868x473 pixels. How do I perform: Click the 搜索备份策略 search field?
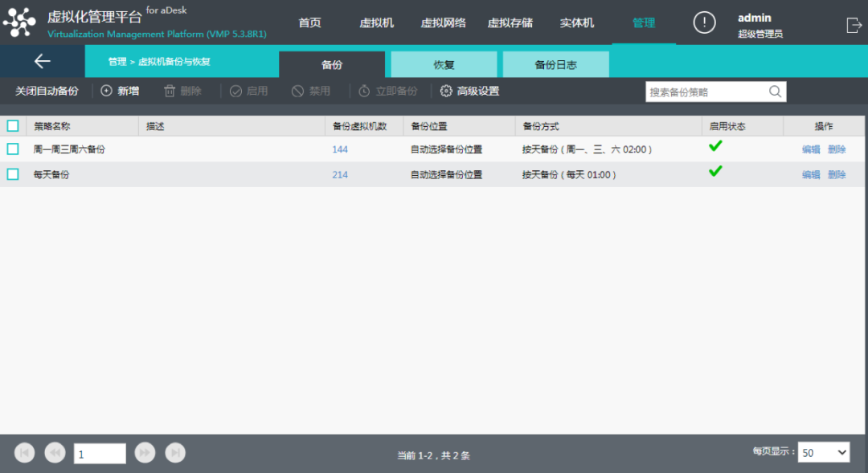pos(706,92)
